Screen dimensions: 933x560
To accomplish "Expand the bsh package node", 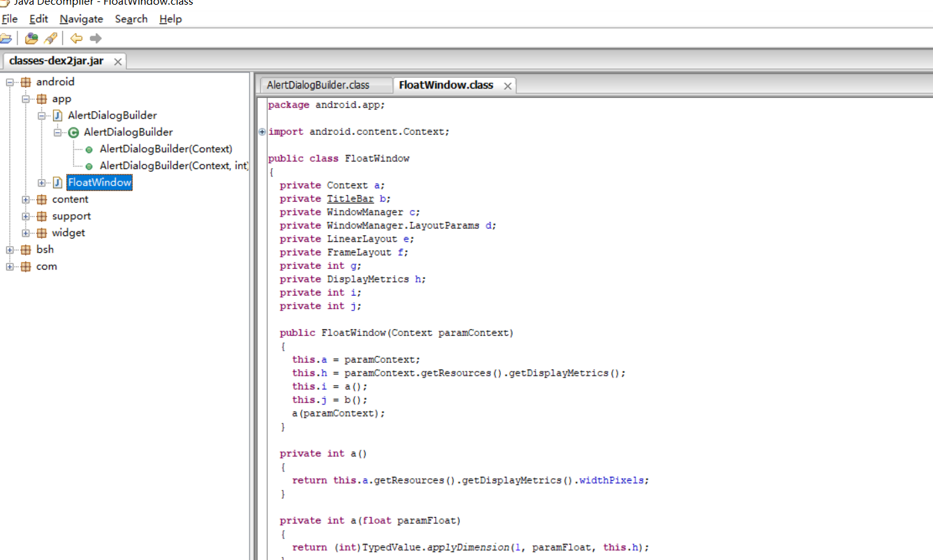I will (x=9, y=249).
